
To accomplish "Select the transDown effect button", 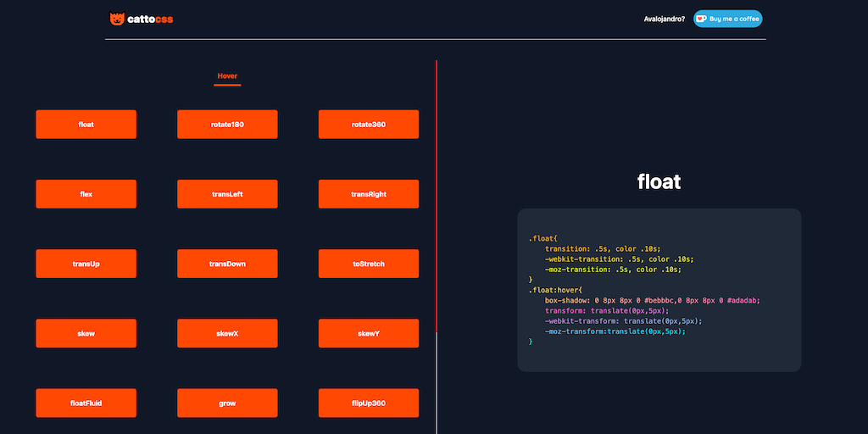I will [x=227, y=264].
